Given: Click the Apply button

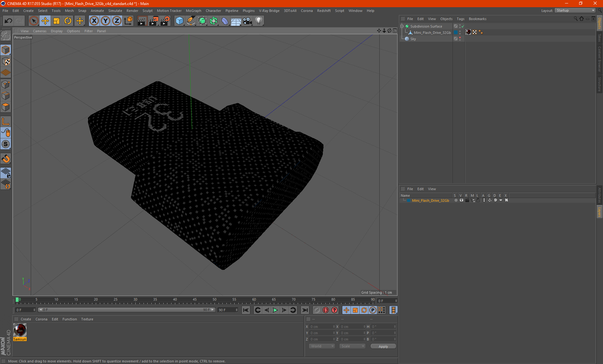Looking at the screenshot, I should coord(383,346).
